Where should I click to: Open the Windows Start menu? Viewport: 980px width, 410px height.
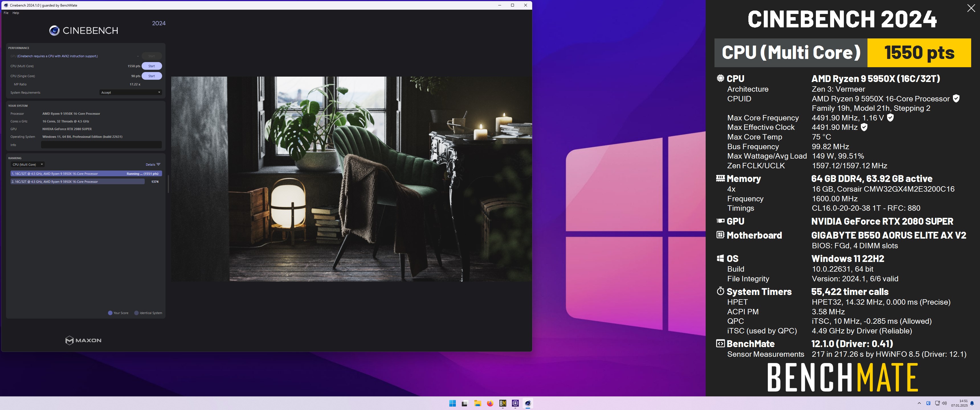[x=452, y=403]
